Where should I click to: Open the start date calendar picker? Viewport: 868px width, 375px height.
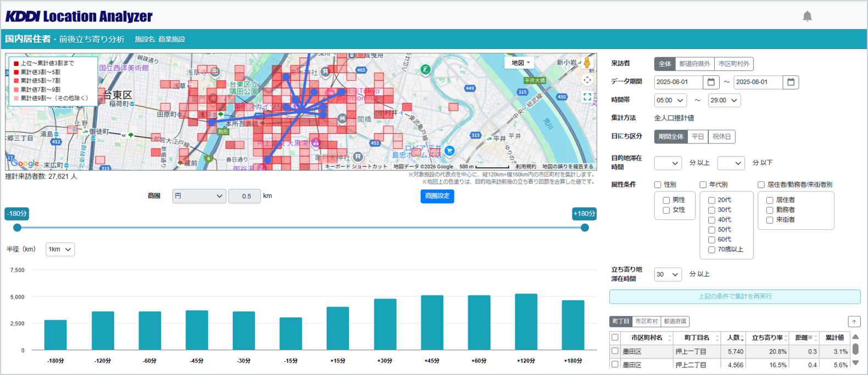(x=711, y=82)
